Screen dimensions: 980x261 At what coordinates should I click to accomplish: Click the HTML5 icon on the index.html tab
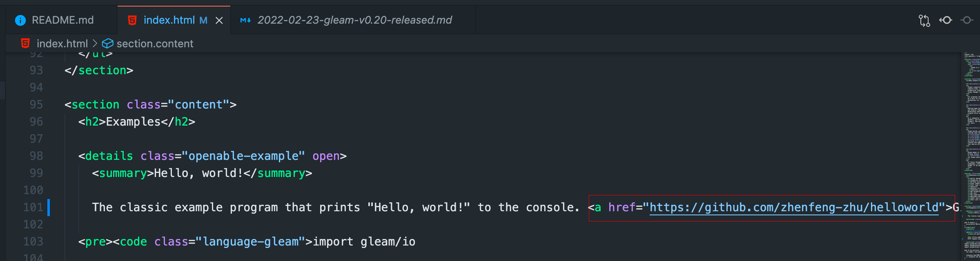133,20
